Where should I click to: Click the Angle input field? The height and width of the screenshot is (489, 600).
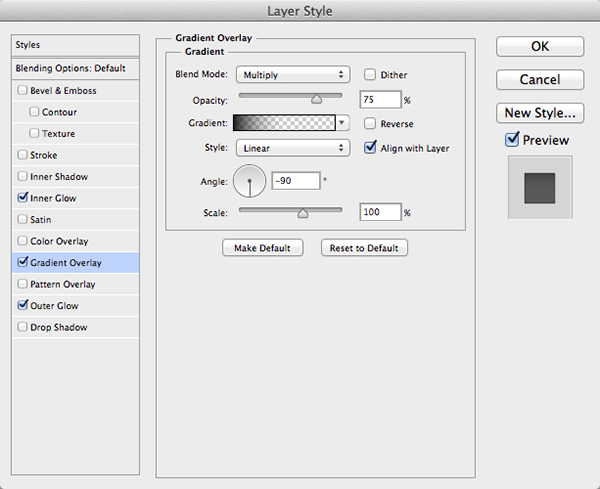(295, 181)
